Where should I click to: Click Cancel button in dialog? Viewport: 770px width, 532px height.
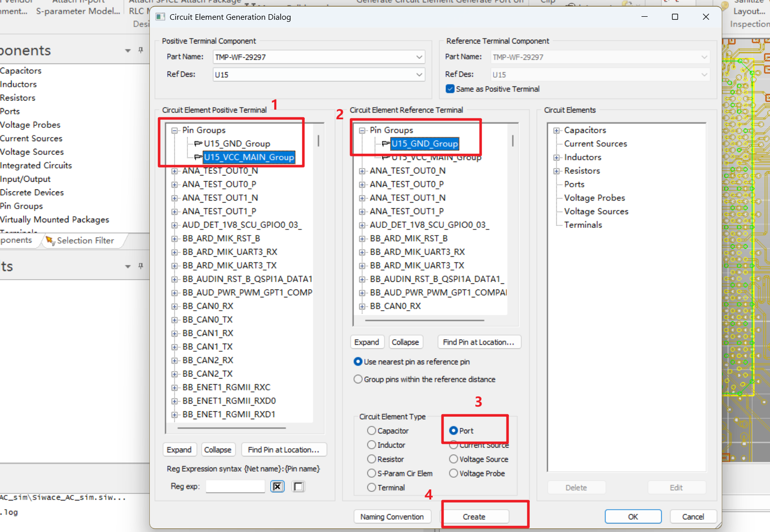[693, 517]
